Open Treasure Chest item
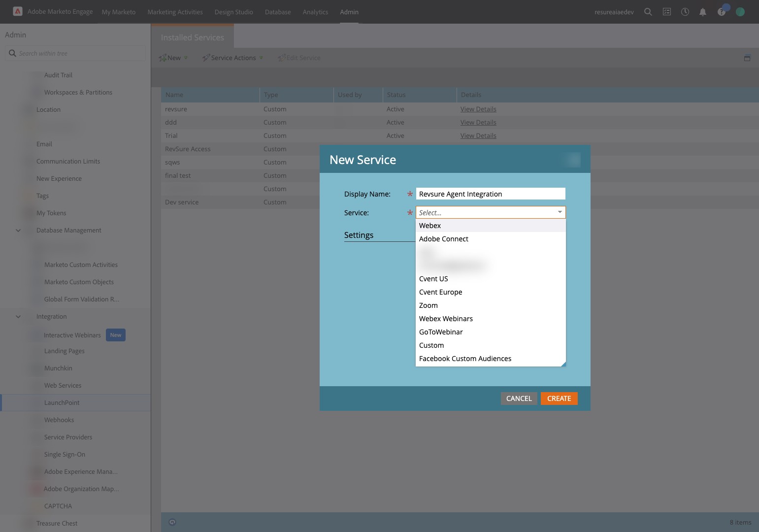The image size is (759, 532). point(57,523)
